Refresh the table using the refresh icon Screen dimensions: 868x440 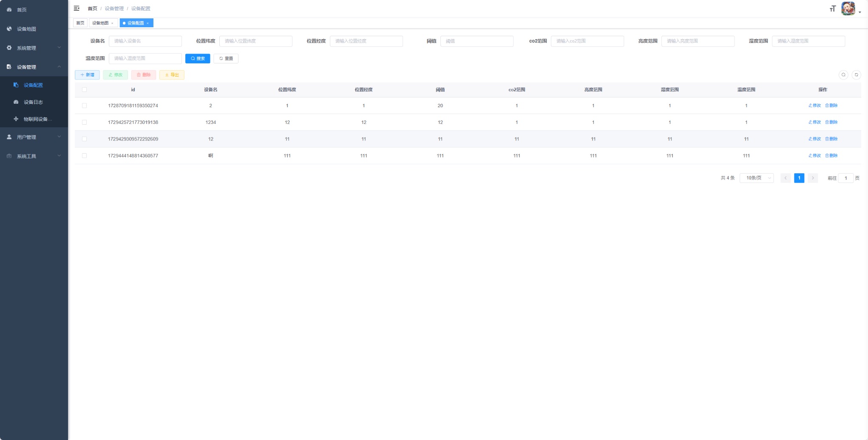click(857, 74)
